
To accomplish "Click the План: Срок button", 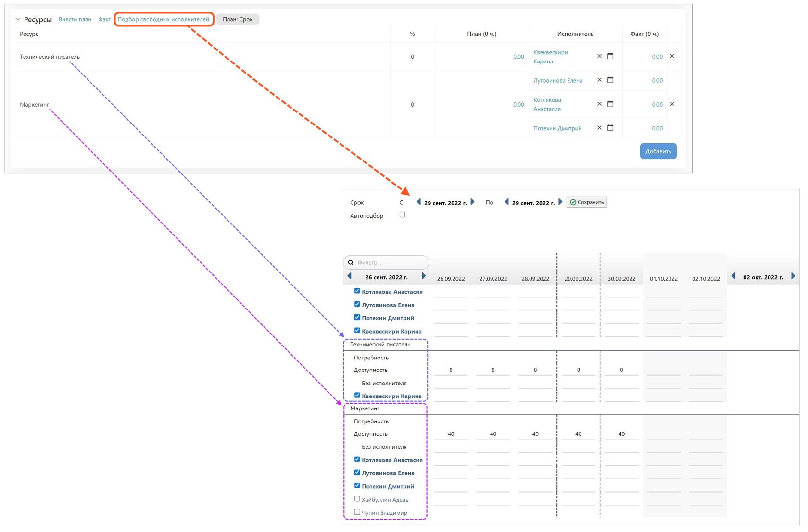I will [x=238, y=19].
